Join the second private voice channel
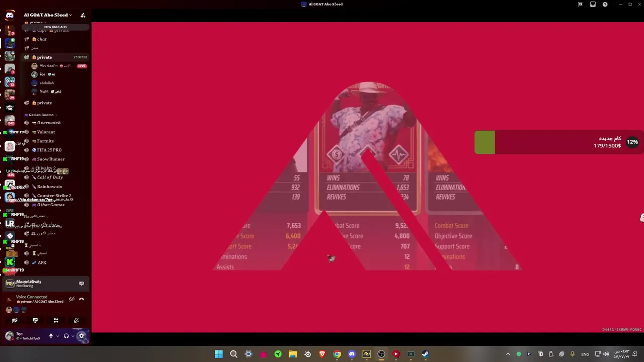Image resolution: width=644 pixels, height=362 pixels. 55,103
